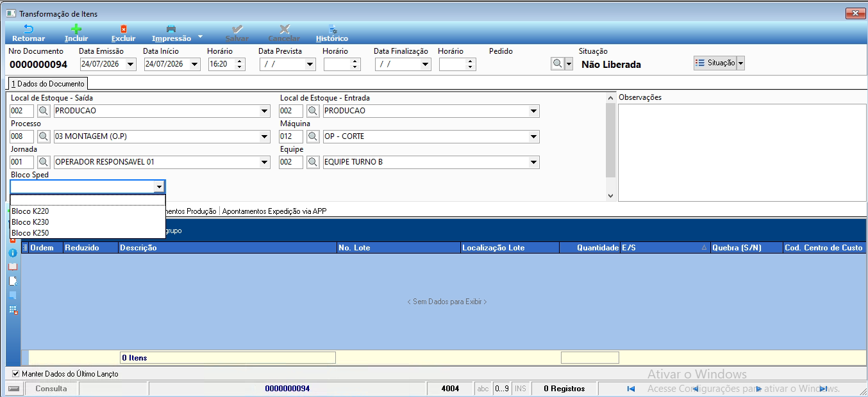Expand the OP - CORTE Máquina dropdown
The width and height of the screenshot is (868, 397).
(x=534, y=136)
